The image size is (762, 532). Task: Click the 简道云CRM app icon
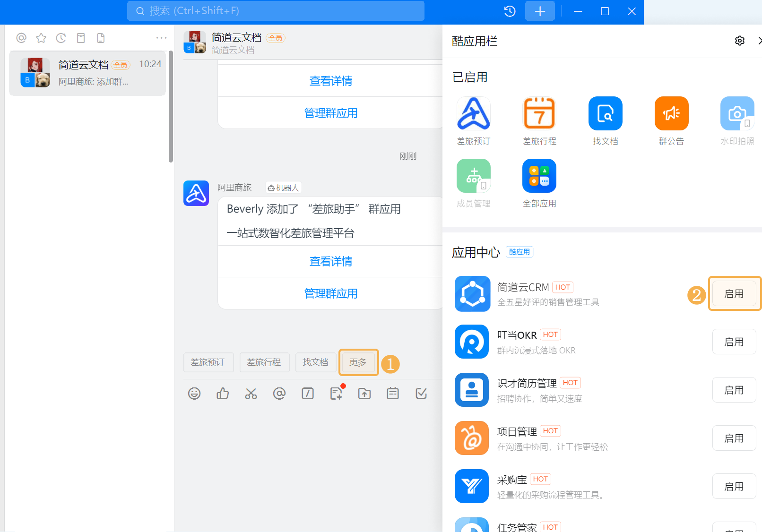(x=472, y=294)
